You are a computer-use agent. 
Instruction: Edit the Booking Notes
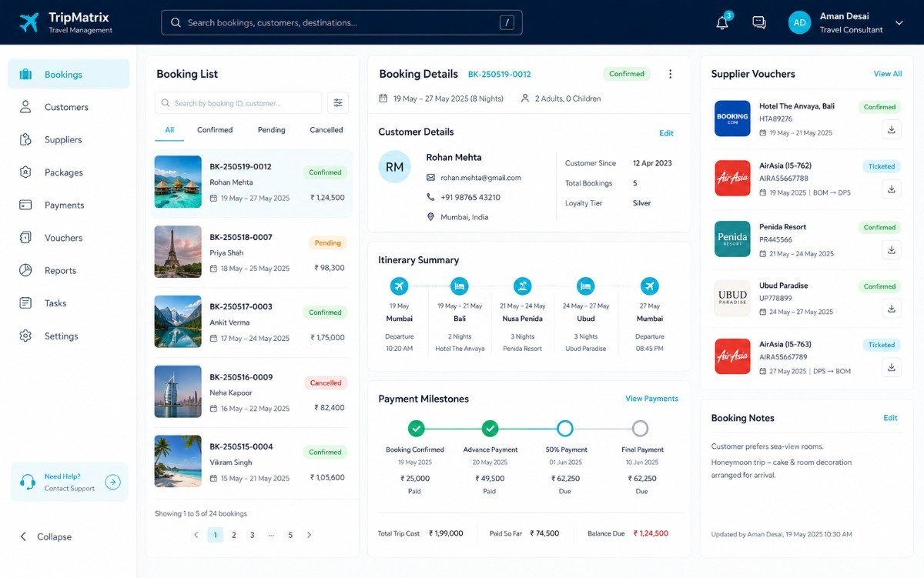tap(890, 418)
